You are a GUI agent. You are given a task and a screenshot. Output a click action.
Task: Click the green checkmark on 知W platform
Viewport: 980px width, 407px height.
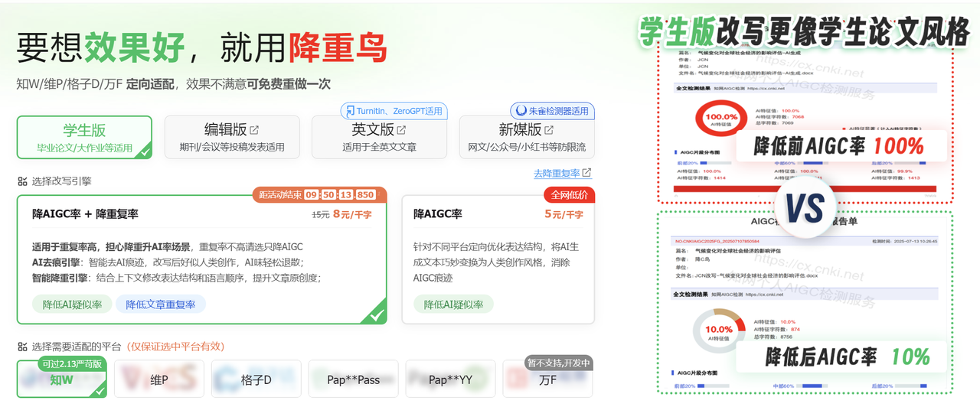click(99, 391)
